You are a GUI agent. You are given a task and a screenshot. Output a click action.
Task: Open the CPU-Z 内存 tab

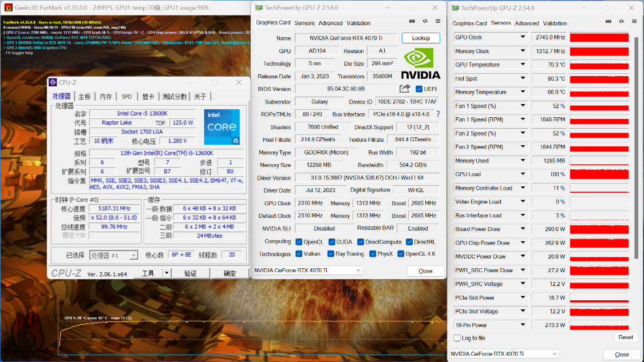(105, 97)
